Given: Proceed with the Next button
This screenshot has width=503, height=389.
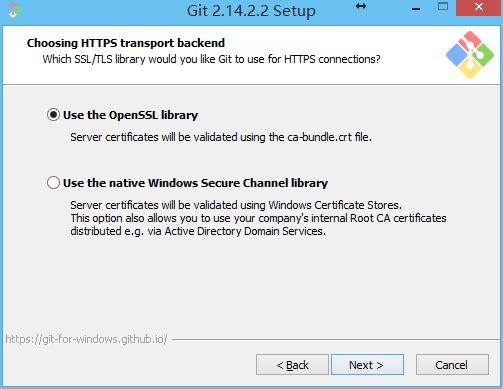Looking at the screenshot, I should point(367,365).
